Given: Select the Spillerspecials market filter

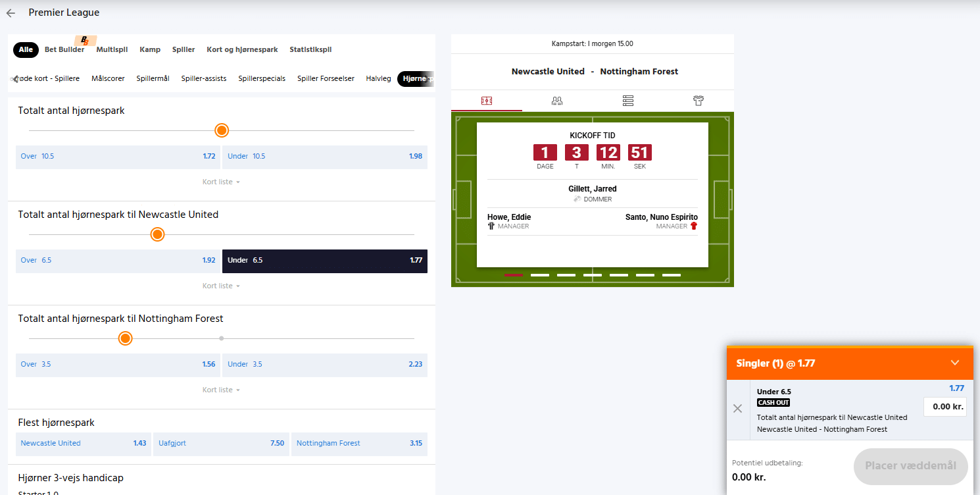Looking at the screenshot, I should (x=262, y=78).
